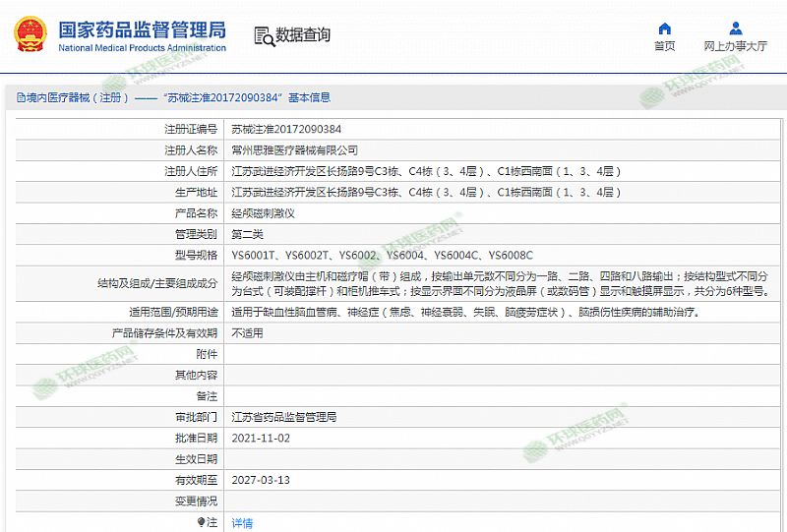This screenshot has width=787, height=532.
Task: Click the 首页 house icon
Action: (x=665, y=29)
